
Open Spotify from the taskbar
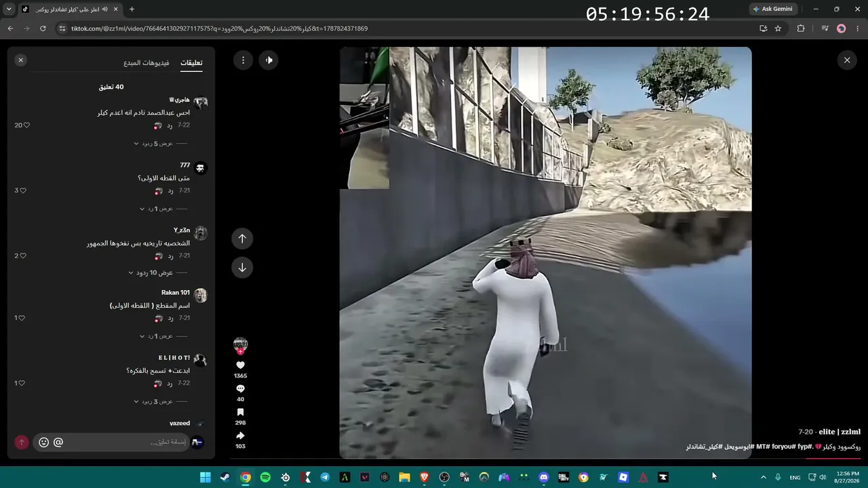coord(265,477)
